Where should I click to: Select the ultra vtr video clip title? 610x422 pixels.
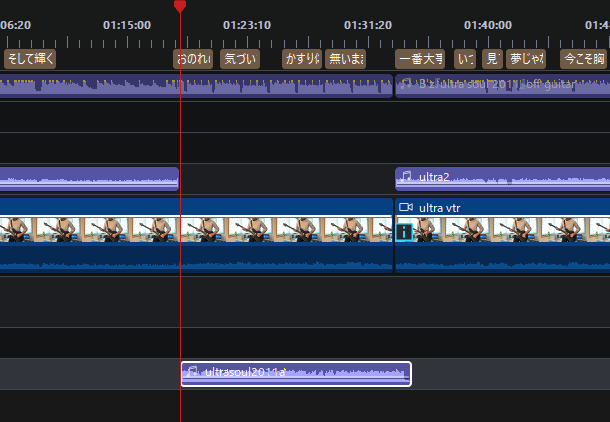(x=439, y=208)
